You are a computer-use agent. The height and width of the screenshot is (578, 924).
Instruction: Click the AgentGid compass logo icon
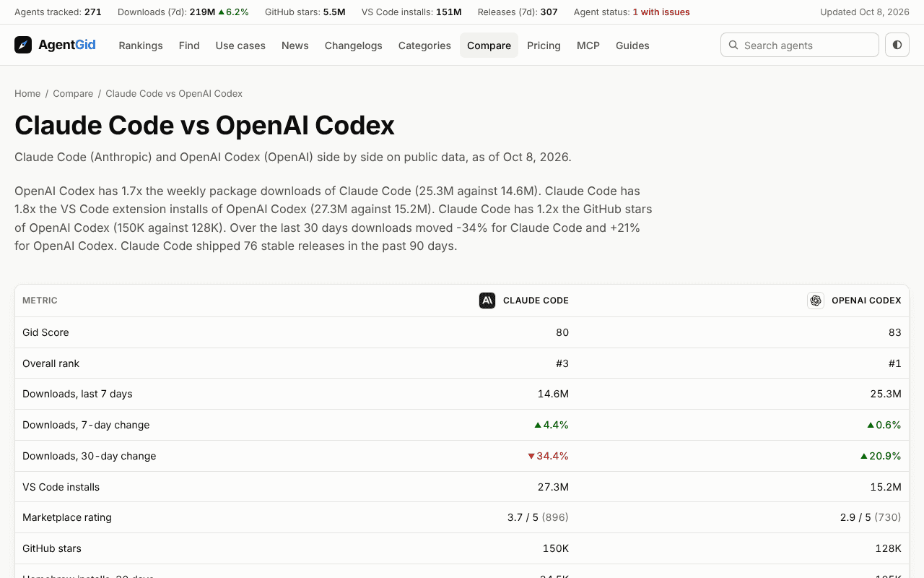pyautogui.click(x=23, y=45)
